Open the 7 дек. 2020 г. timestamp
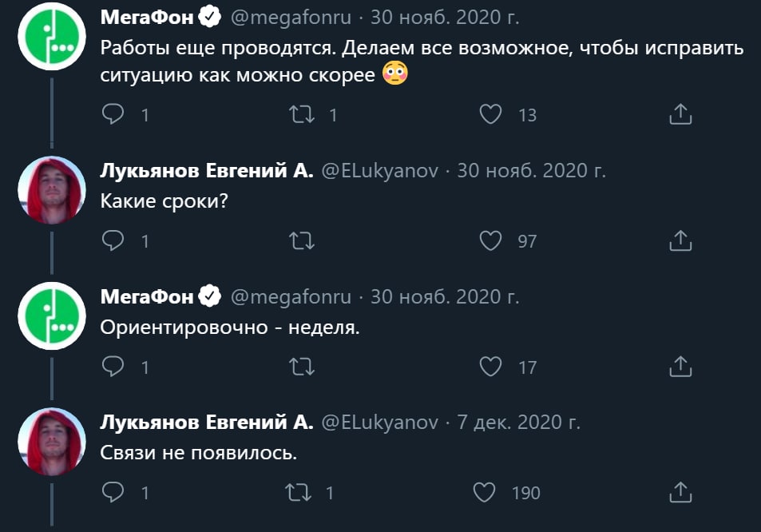 pyautogui.click(x=519, y=422)
